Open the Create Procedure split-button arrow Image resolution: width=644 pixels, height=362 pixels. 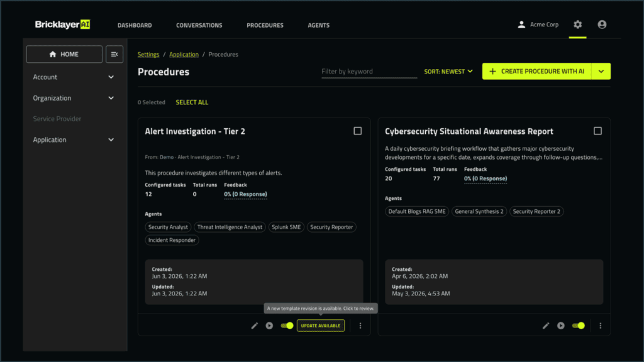point(601,72)
